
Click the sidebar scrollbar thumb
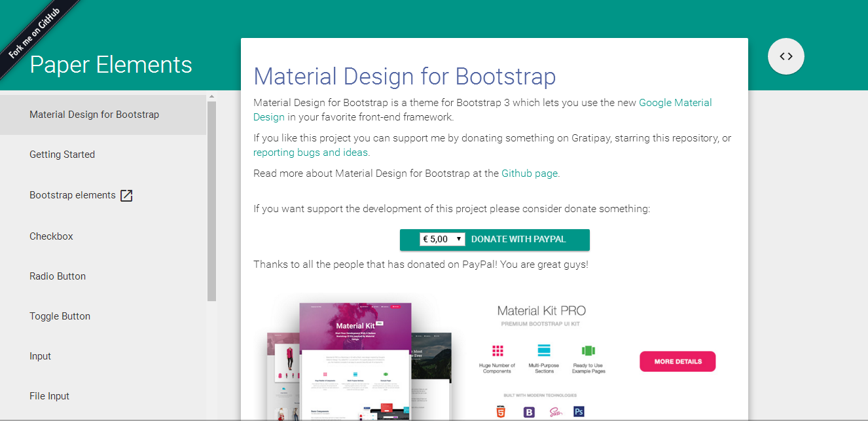211,201
